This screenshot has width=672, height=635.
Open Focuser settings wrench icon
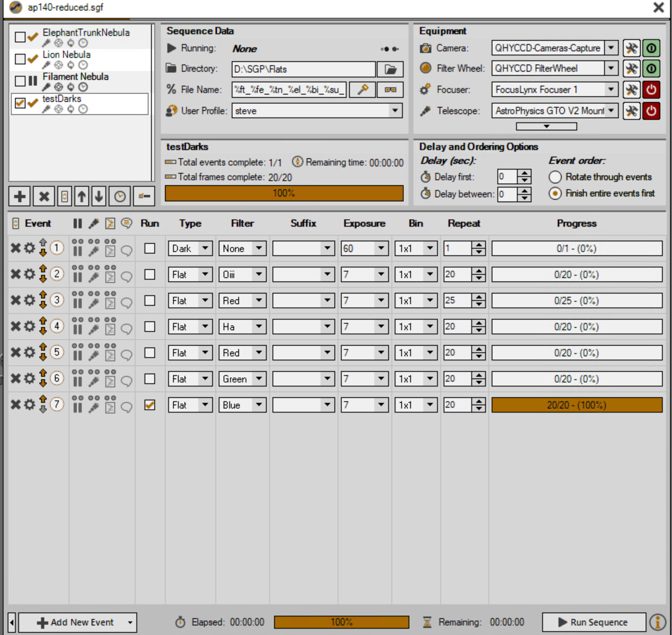click(631, 90)
